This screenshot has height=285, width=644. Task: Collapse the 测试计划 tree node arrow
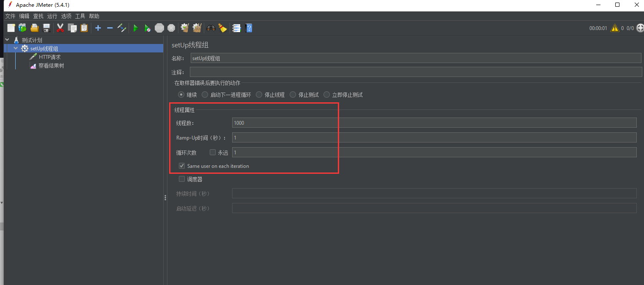coord(7,40)
